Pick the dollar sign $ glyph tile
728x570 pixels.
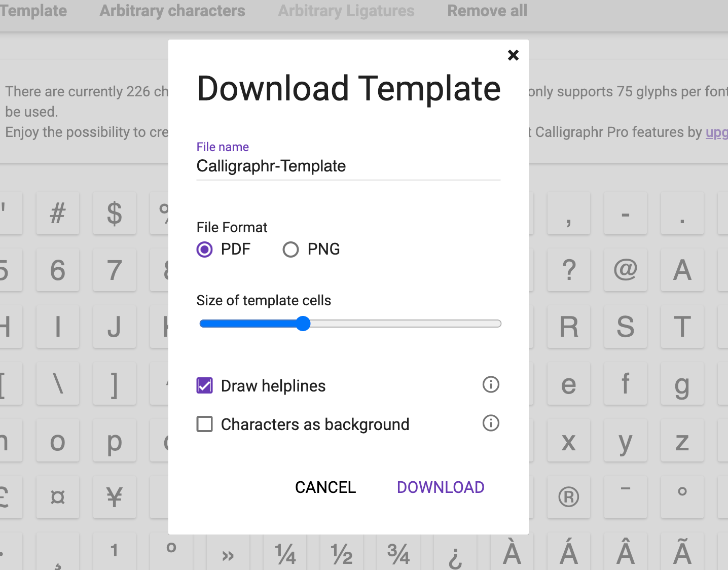(x=115, y=213)
